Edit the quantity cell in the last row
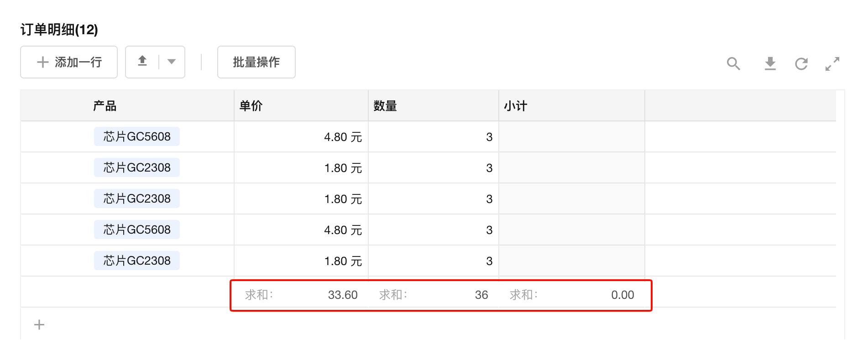868x355 pixels. (x=434, y=261)
